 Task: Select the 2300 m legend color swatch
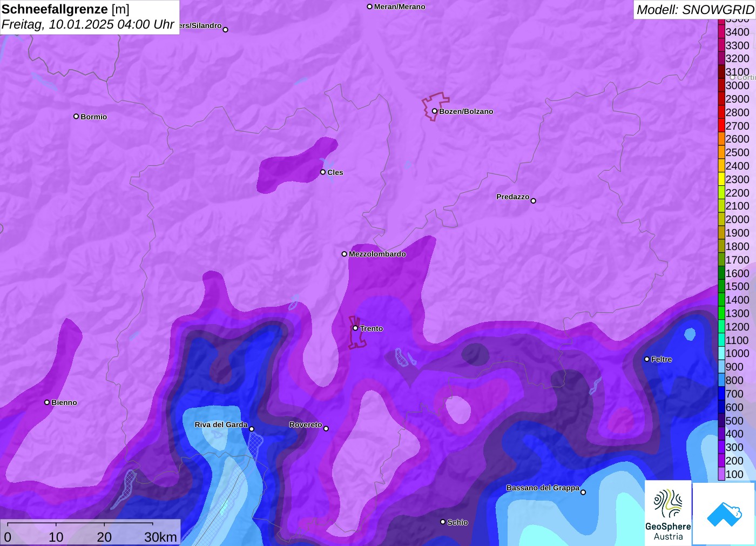tap(721, 179)
